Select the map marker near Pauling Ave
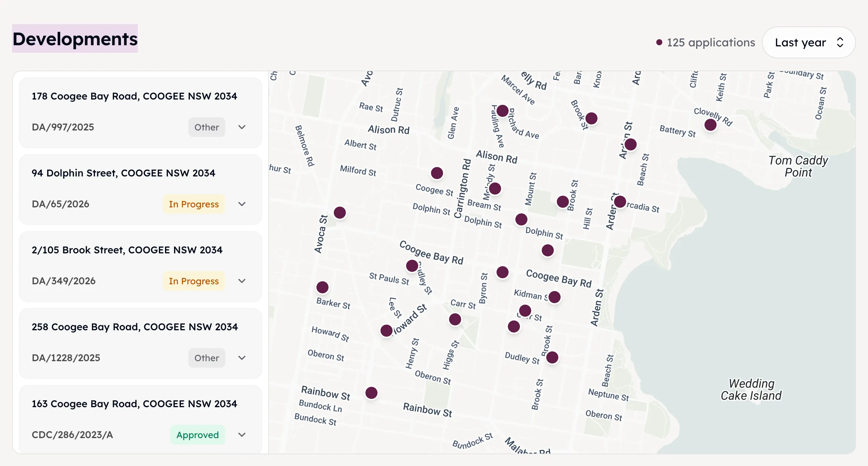The height and width of the screenshot is (466, 868). [x=503, y=111]
